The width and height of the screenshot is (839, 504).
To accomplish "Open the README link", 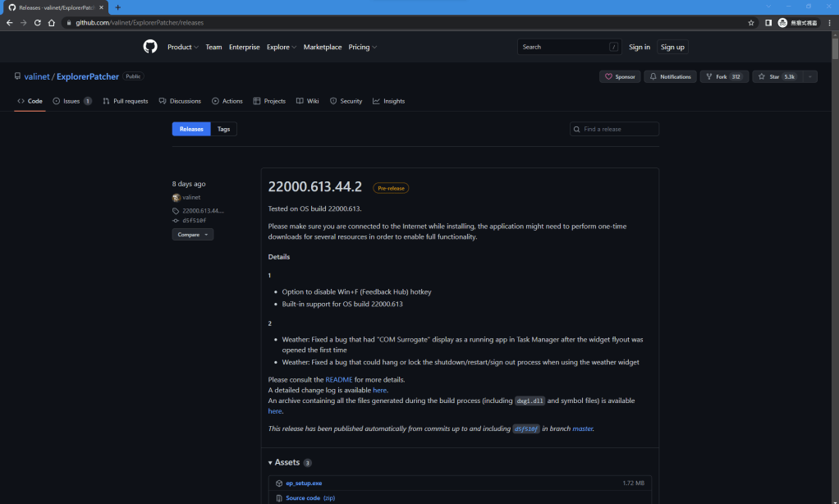I will 338,380.
